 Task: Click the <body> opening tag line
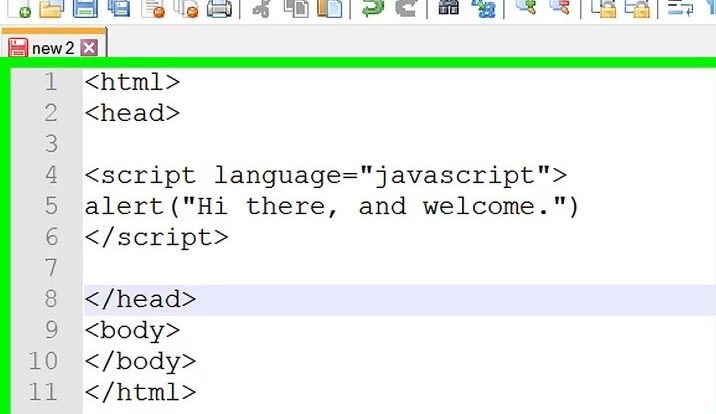[132, 330]
